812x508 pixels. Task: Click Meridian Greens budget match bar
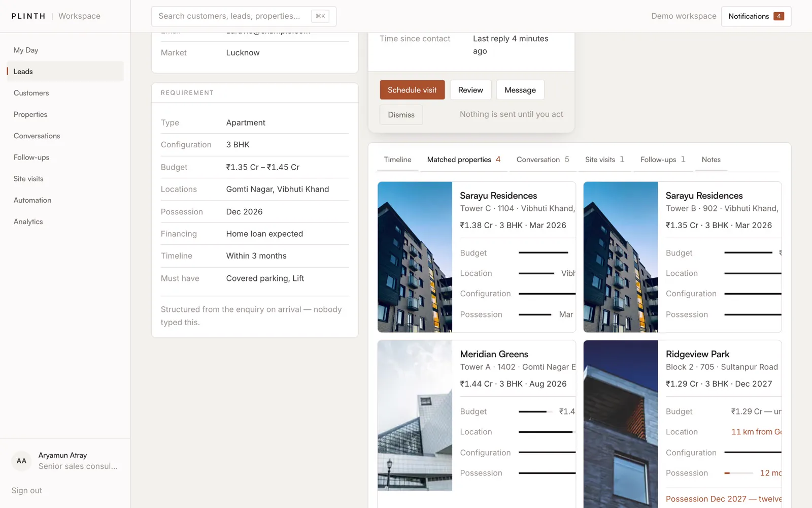coord(536,411)
